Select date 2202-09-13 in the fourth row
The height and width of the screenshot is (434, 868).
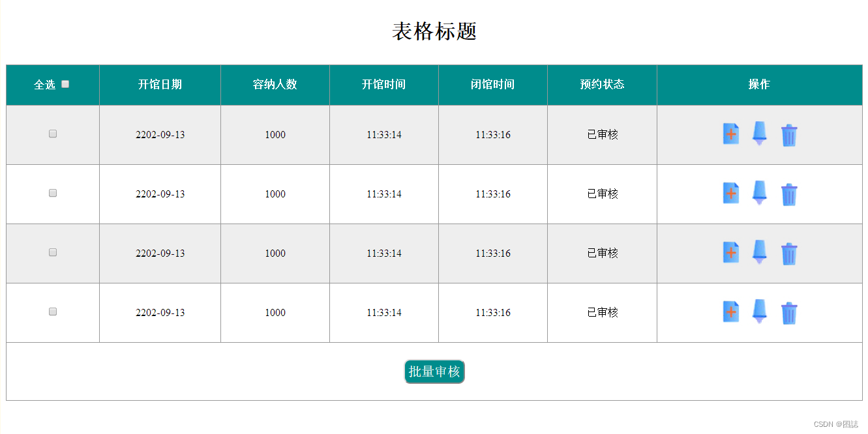pyautogui.click(x=160, y=313)
